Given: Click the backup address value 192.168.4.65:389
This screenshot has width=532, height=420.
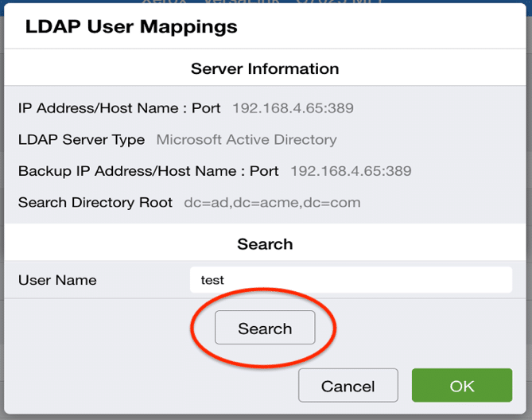Looking at the screenshot, I should click(351, 171).
